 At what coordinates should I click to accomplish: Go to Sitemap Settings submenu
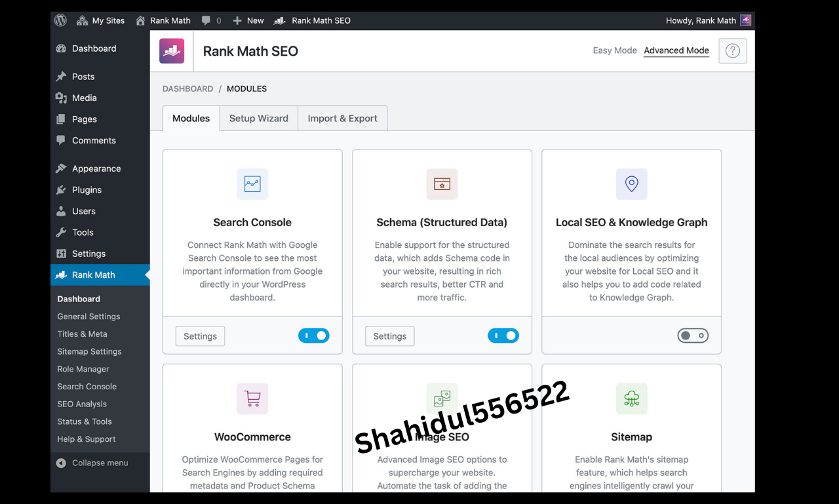point(89,352)
